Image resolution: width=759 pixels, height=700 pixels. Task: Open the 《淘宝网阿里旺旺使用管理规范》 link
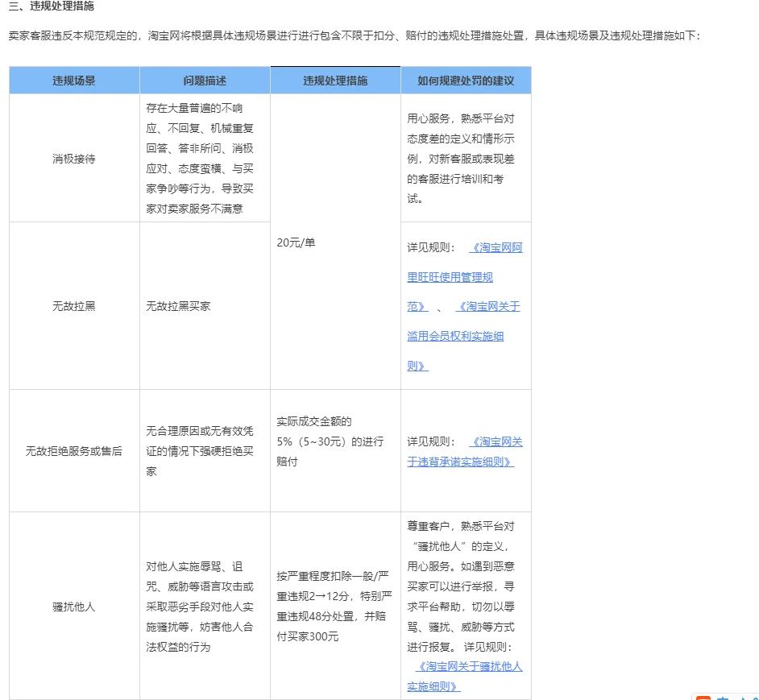coord(450,277)
